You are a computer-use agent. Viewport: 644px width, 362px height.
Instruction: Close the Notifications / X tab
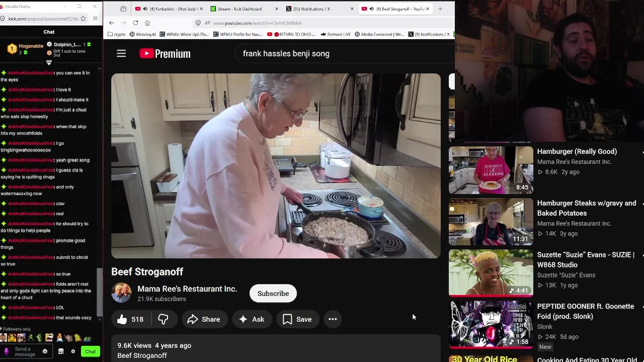352,9
